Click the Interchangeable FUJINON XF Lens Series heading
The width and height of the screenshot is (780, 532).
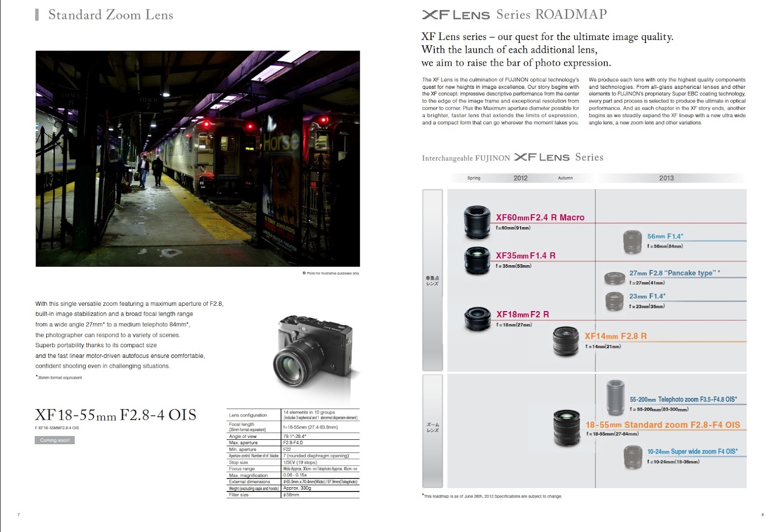click(x=512, y=158)
